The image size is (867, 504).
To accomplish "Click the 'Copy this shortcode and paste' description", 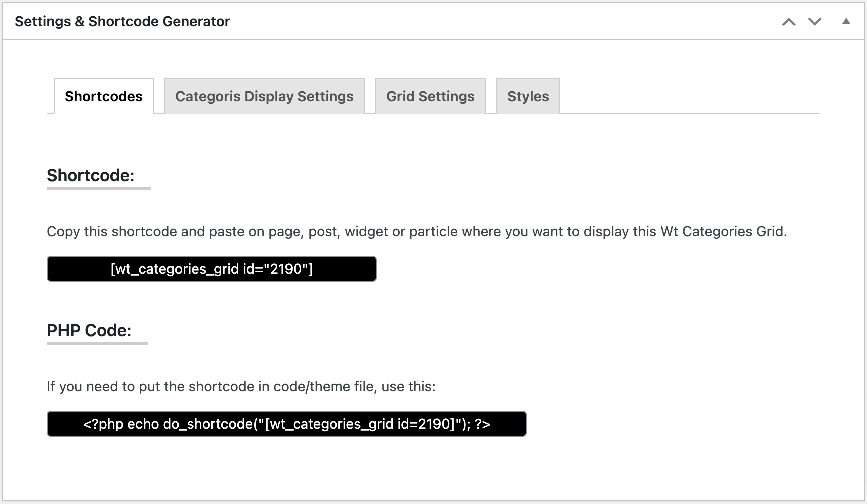I will [x=417, y=232].
